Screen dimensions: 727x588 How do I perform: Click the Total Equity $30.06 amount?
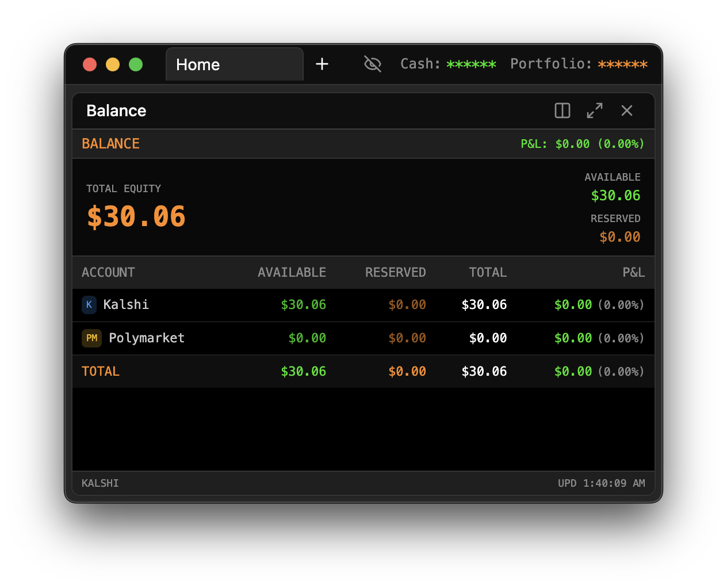pyautogui.click(x=136, y=217)
